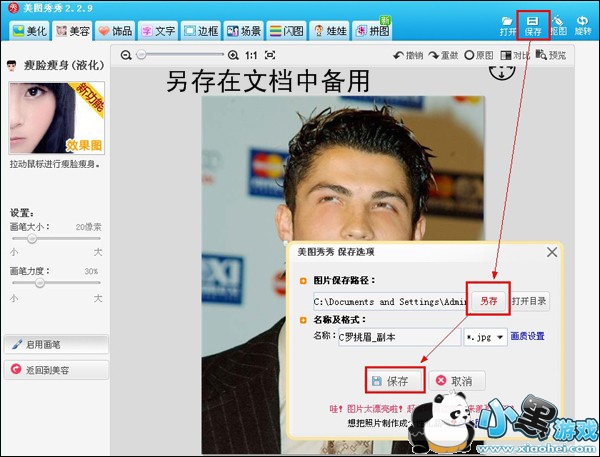This screenshot has height=457, width=600.
Task: Click the 名称 file name field
Action: coord(399,337)
